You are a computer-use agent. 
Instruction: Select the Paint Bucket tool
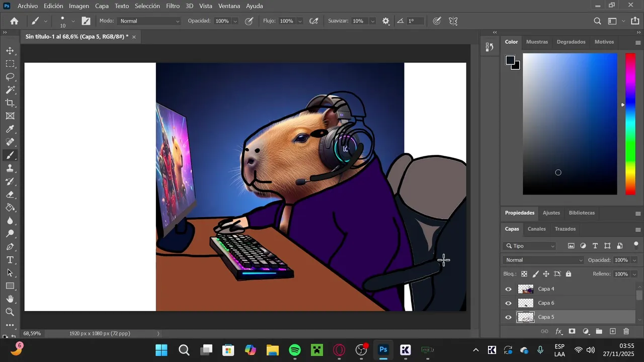click(10, 208)
